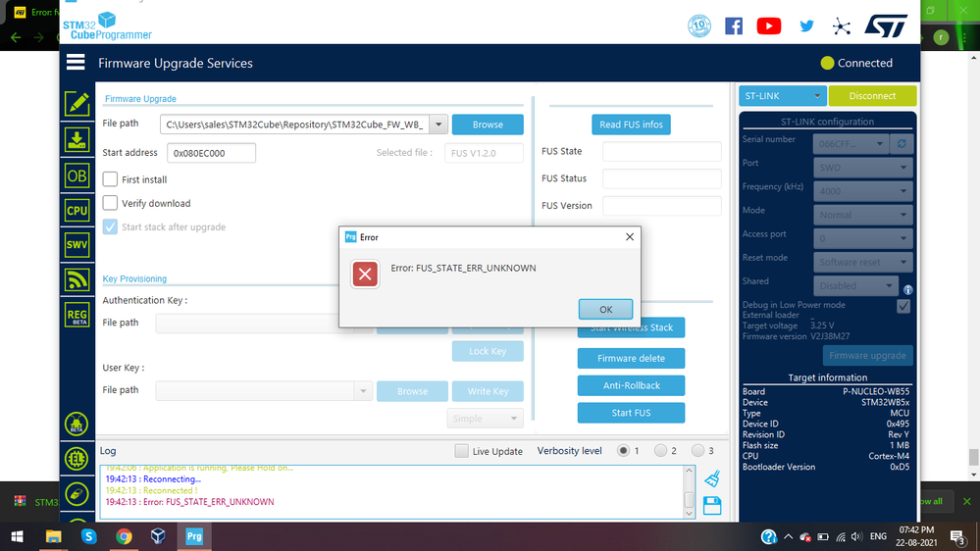Image resolution: width=980 pixels, height=551 pixels.
Task: Open the Firmware Upgrade Services wireless icon
Action: (x=77, y=279)
